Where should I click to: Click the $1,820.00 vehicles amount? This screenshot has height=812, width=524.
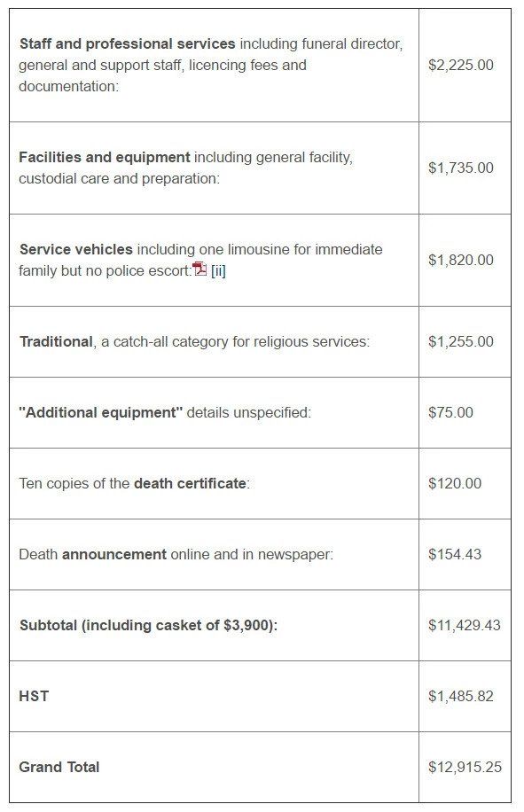tap(461, 260)
